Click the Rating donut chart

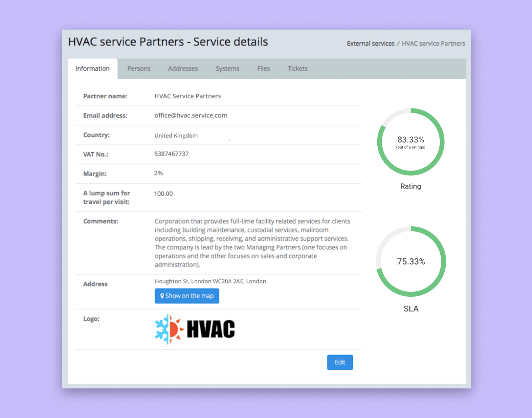tap(410, 142)
